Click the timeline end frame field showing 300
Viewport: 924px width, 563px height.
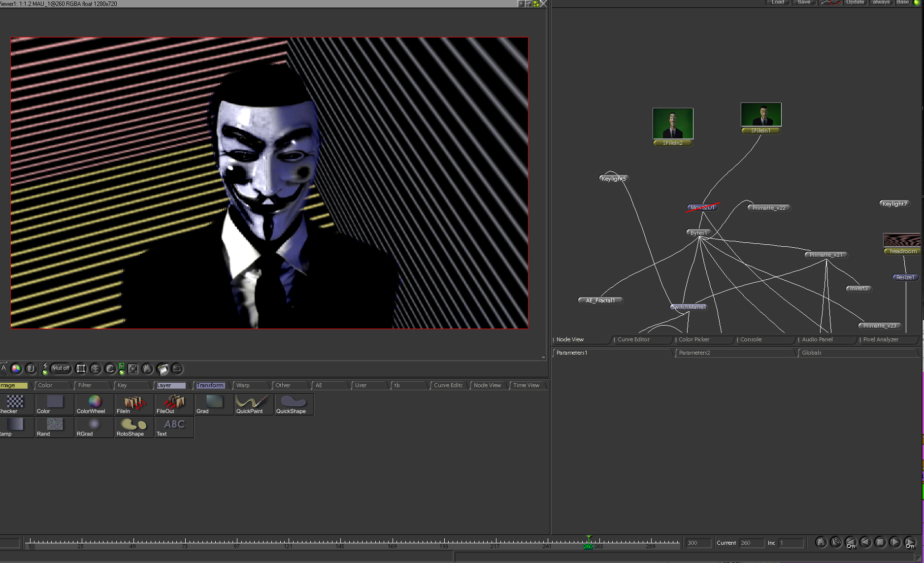(699, 543)
